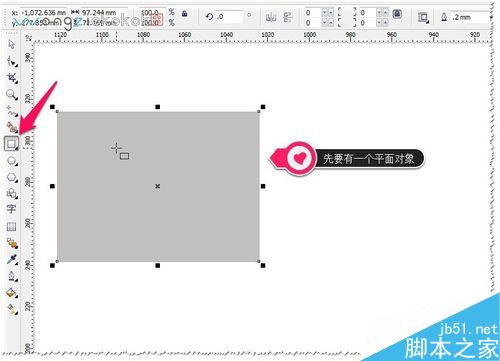Open the Fill bucket tool
500x361 pixels.
[12, 293]
